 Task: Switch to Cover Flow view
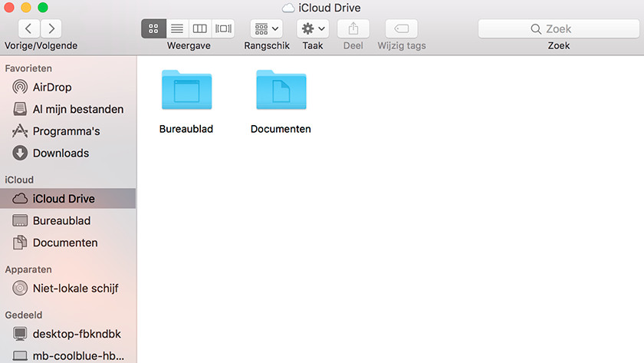(x=223, y=28)
